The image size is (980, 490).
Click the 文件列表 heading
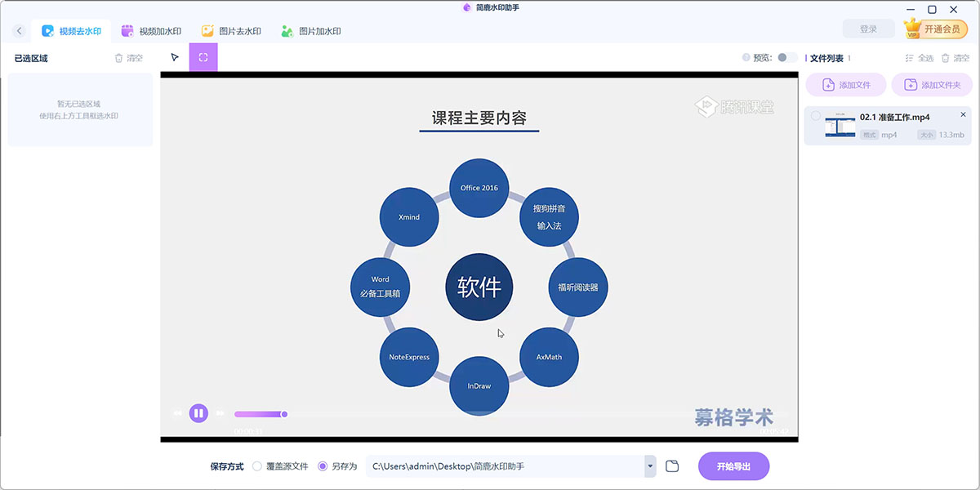(826, 58)
